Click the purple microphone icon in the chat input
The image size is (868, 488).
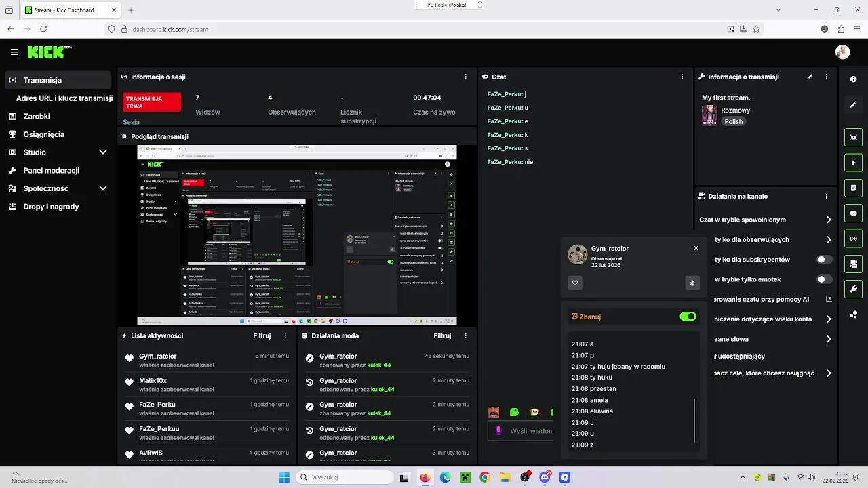(x=498, y=430)
